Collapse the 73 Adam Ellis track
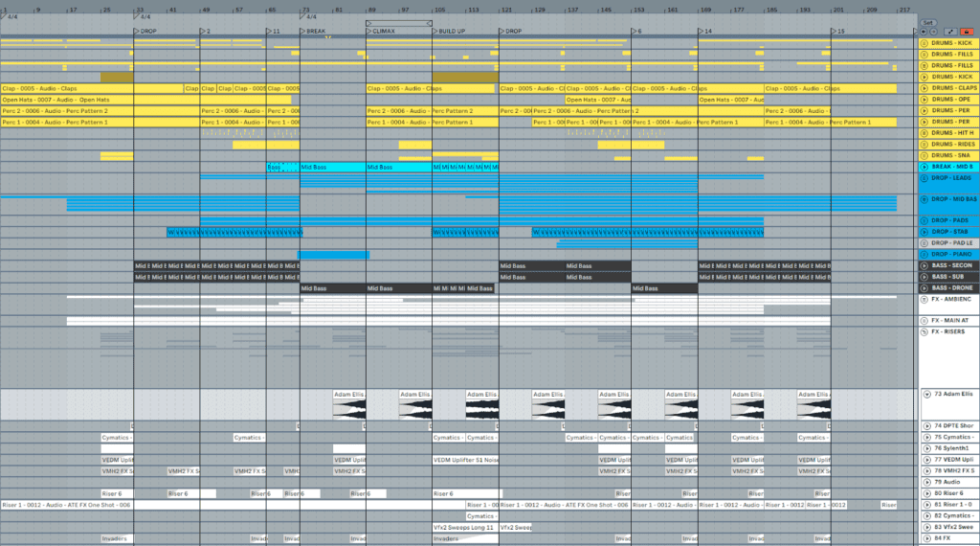The image size is (980, 546). tap(926, 395)
